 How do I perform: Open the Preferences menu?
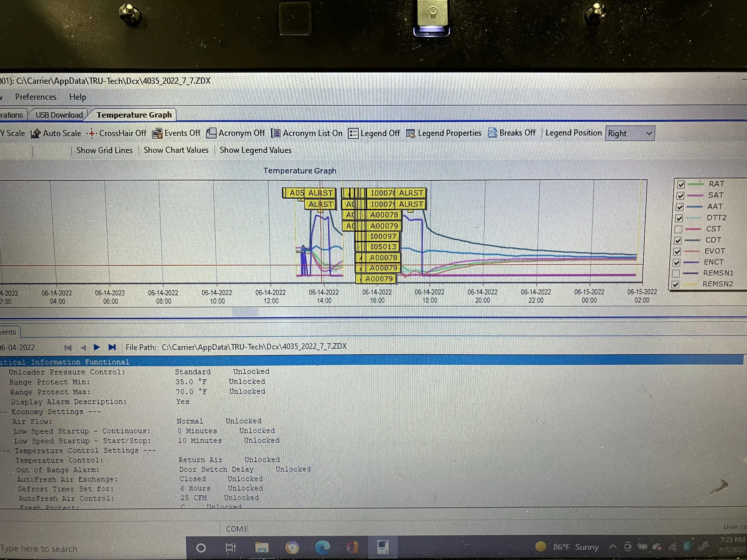tap(36, 97)
